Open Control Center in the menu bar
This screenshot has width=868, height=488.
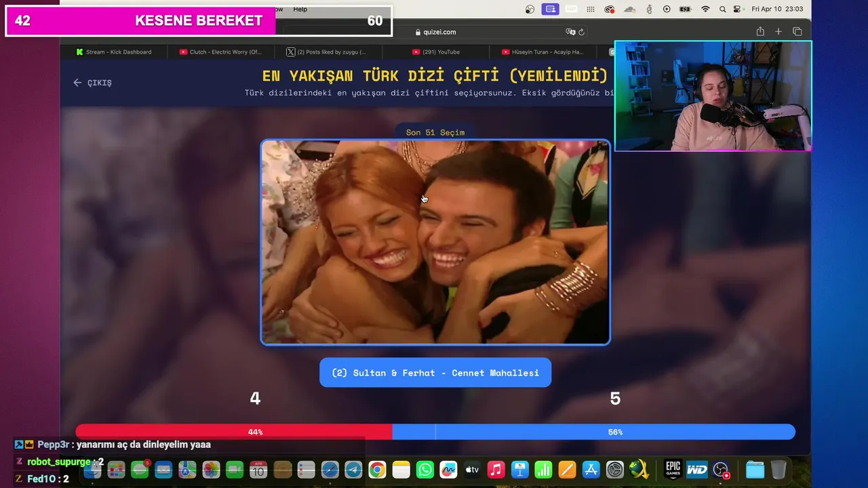(x=738, y=9)
